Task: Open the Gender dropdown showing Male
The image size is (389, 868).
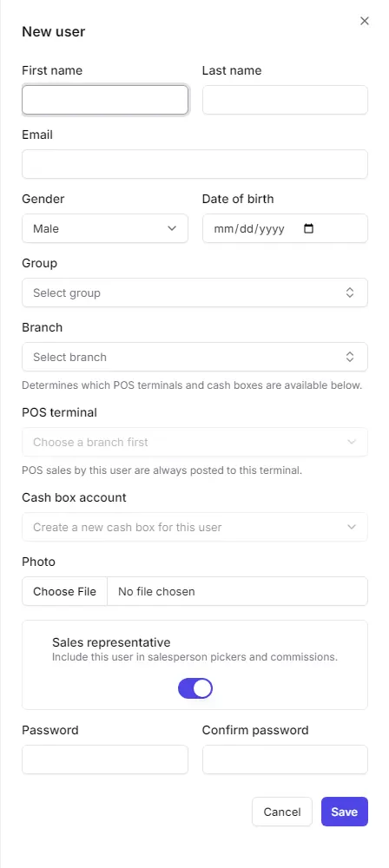Action: click(x=105, y=228)
